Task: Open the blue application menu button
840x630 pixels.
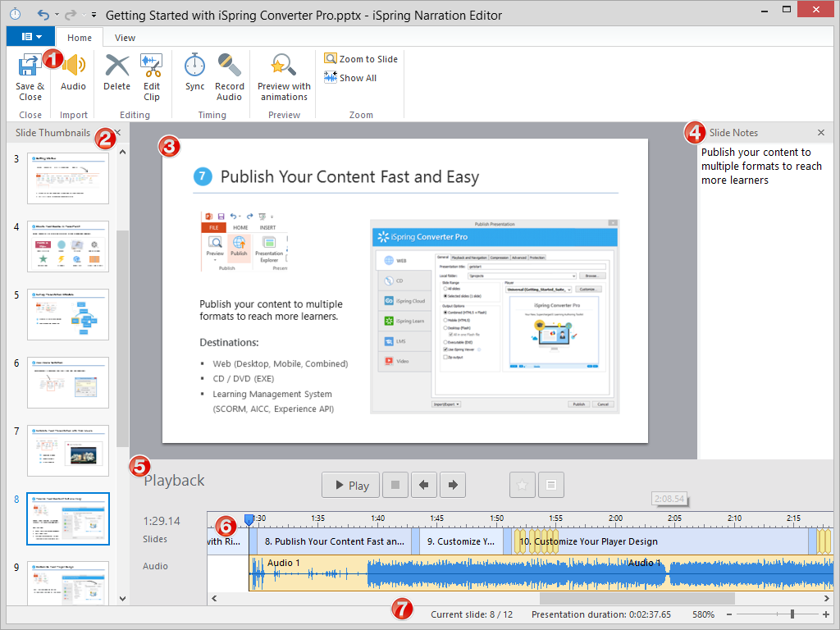Action: (30, 36)
